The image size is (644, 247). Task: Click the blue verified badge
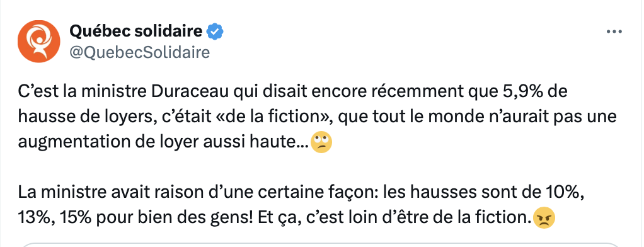tap(215, 32)
